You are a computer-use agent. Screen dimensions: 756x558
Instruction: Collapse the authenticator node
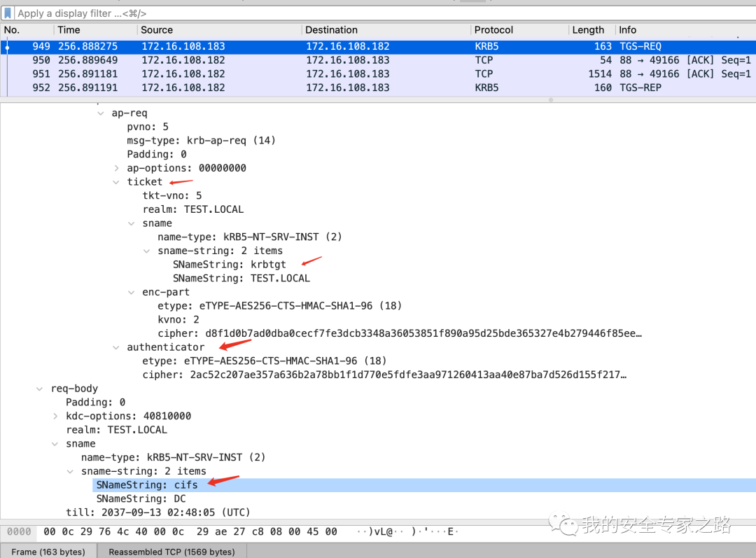tap(116, 348)
